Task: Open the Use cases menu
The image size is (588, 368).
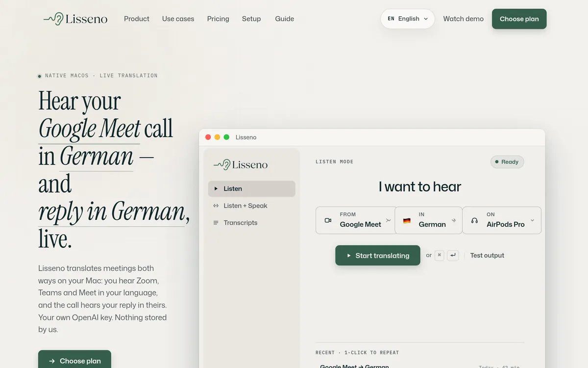Action: click(x=178, y=19)
